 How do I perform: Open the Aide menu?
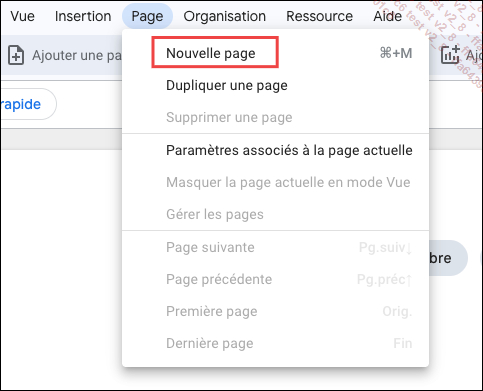(387, 16)
